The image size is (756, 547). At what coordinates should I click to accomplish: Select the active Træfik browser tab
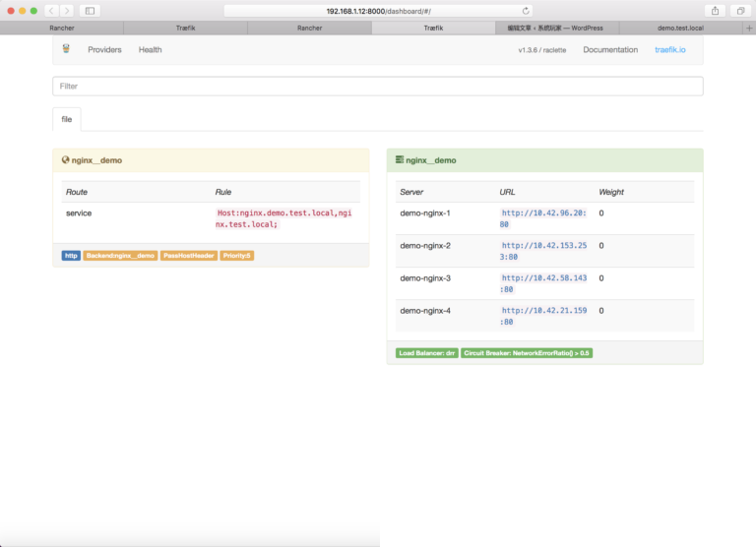[433, 28]
